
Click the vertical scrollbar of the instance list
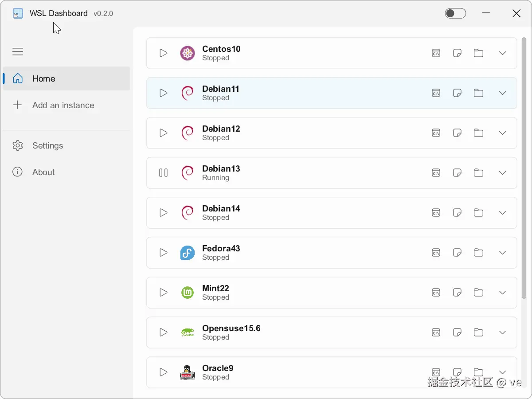click(x=524, y=168)
